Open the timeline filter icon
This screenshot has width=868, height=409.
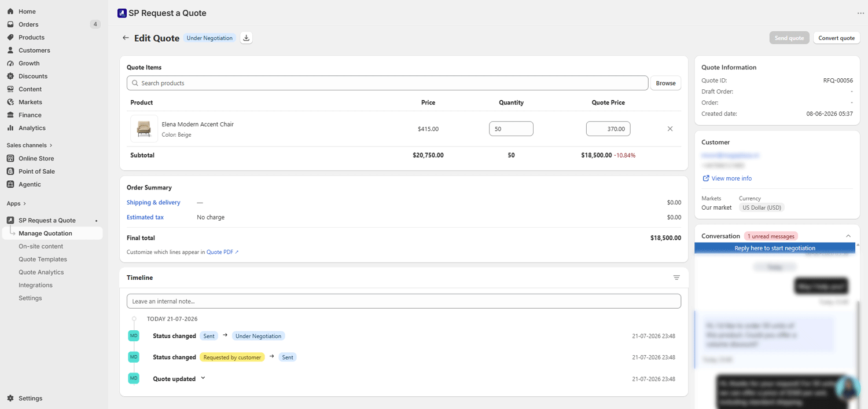tap(676, 277)
